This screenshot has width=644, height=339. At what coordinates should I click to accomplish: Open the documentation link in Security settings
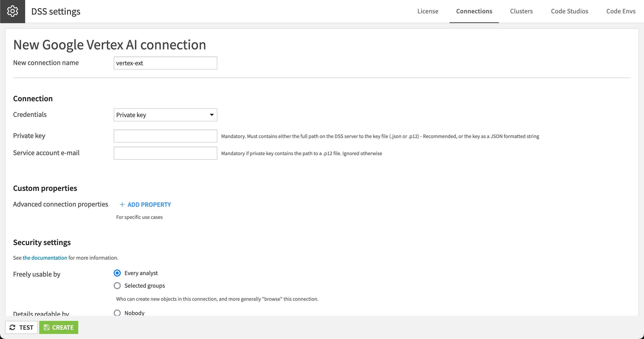coord(45,258)
